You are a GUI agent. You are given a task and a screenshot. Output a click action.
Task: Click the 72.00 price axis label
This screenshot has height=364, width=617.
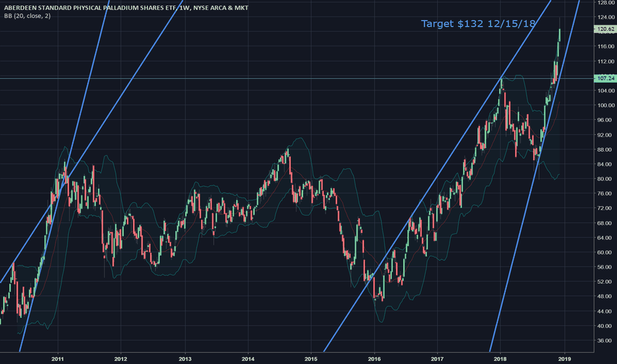coord(606,208)
